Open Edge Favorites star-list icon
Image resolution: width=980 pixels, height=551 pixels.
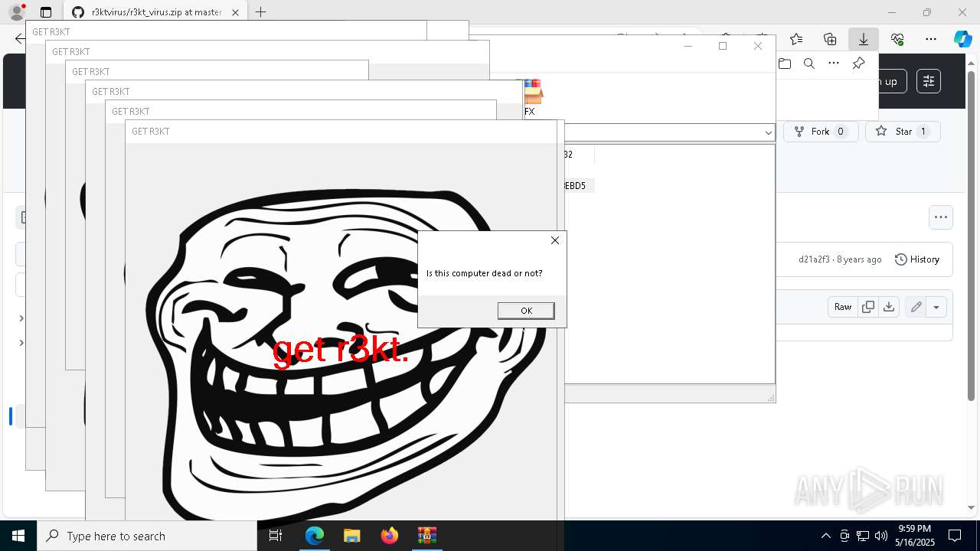(796, 39)
